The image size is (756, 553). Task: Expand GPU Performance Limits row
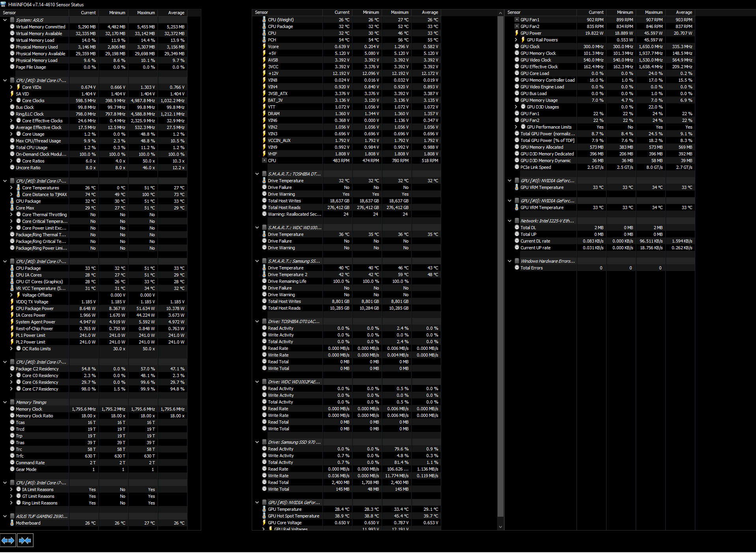point(516,127)
